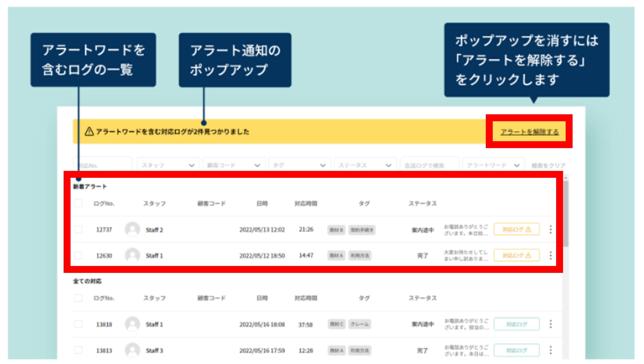Click the 完了 status in row 12630
Screen dimensions: 644x364
coord(423,256)
